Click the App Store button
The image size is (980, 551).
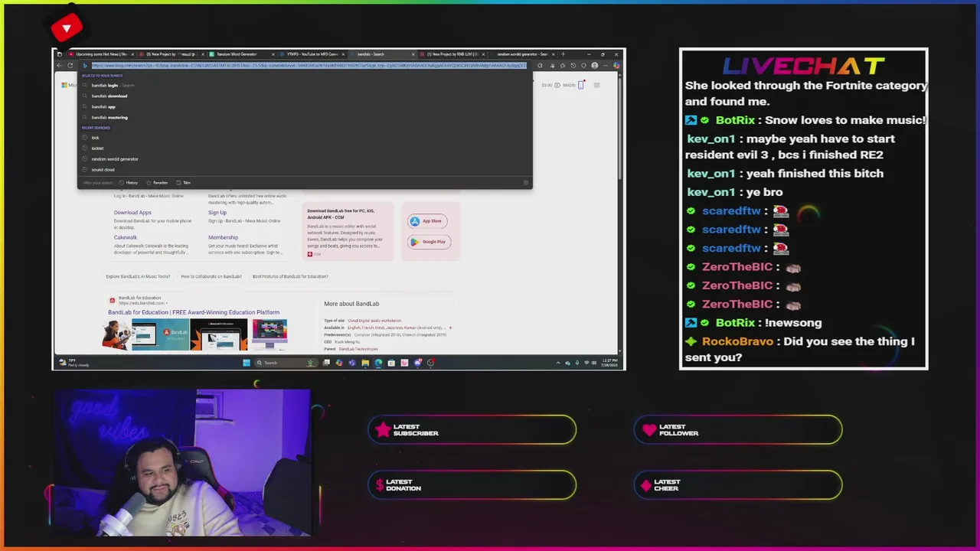(x=427, y=221)
